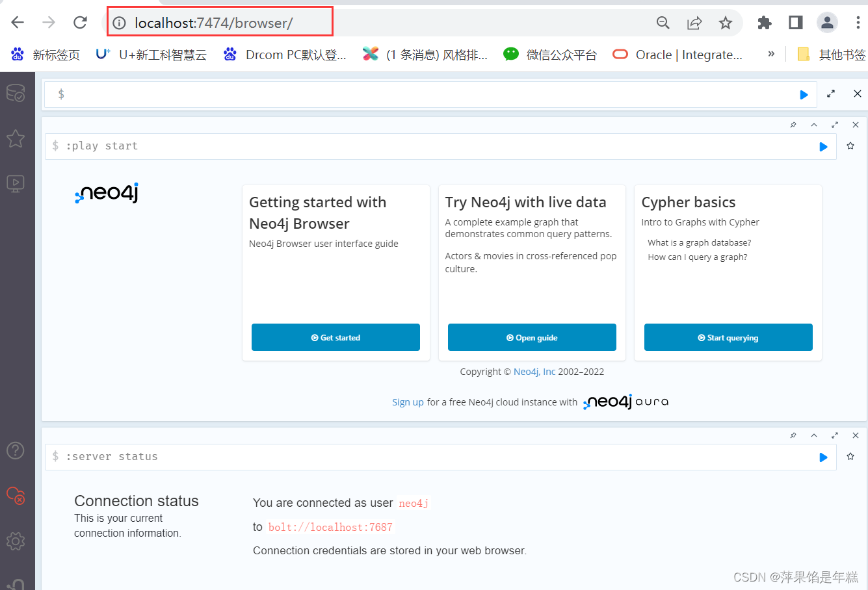Image resolution: width=868 pixels, height=590 pixels.
Task: Open the Database Information sidebar icon
Action: tap(16, 94)
